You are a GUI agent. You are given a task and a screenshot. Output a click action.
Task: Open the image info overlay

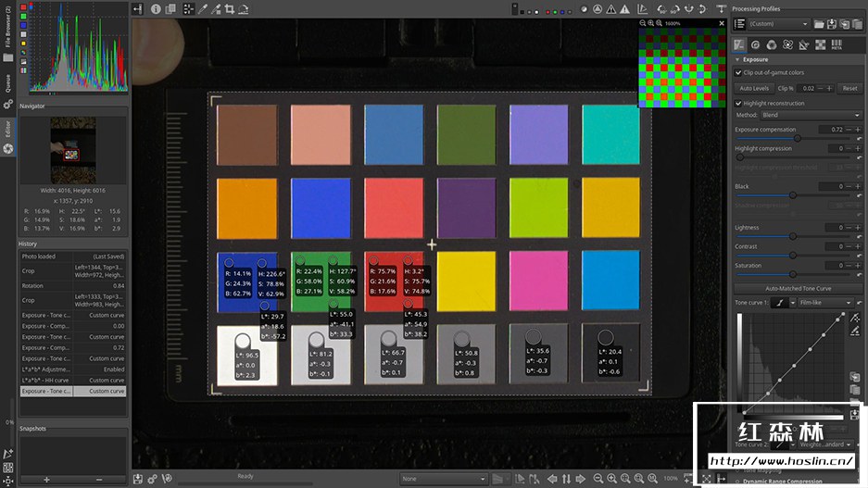point(157,9)
